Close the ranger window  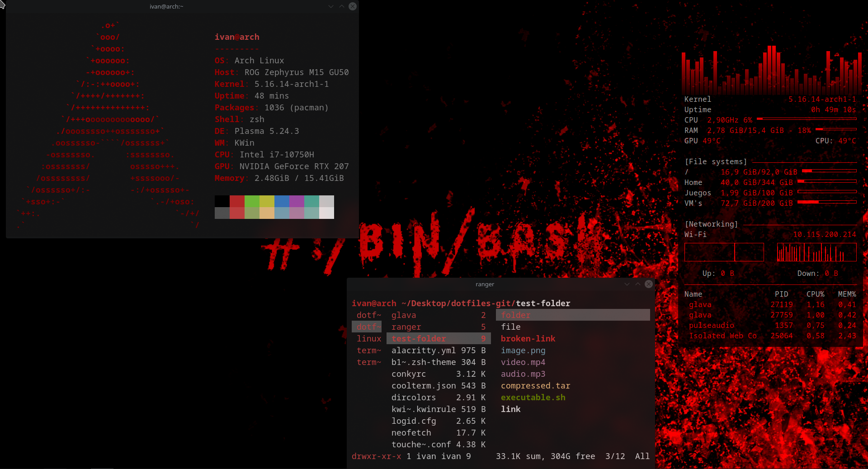[649, 284]
